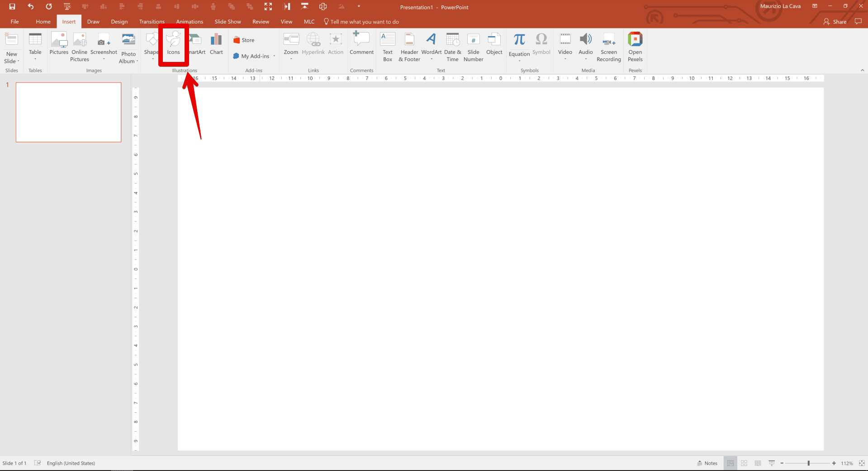Insert a Chart
Screen dimensions: 868x471
click(216, 45)
